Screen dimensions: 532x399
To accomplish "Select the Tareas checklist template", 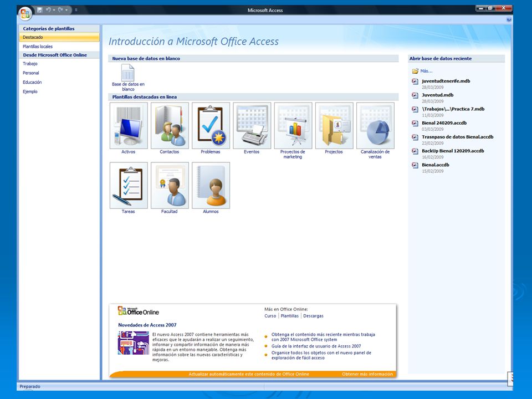I will point(129,185).
